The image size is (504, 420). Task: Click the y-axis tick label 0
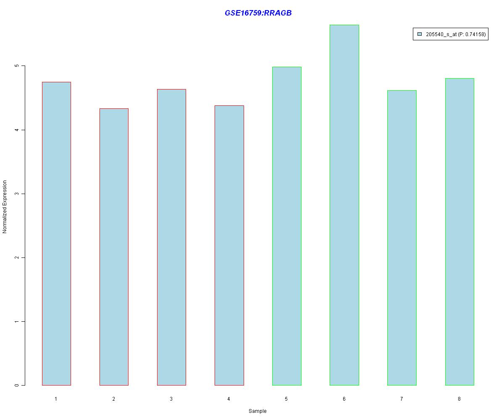(x=18, y=385)
